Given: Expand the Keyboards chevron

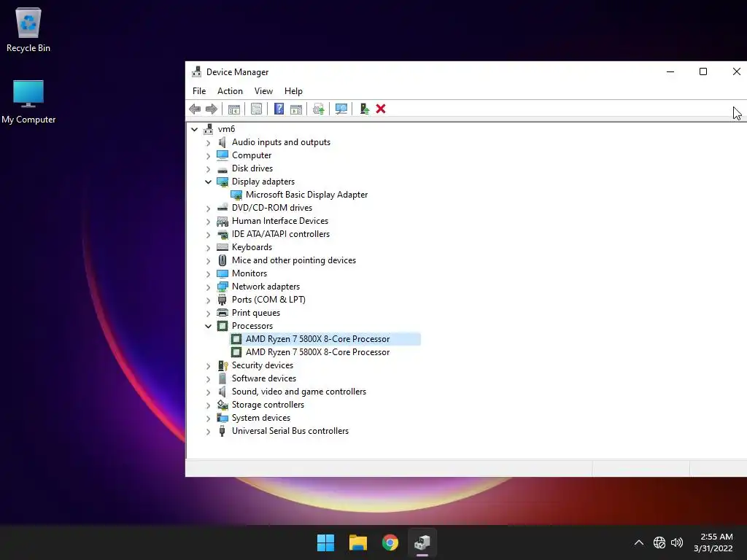Looking at the screenshot, I should coord(208,248).
